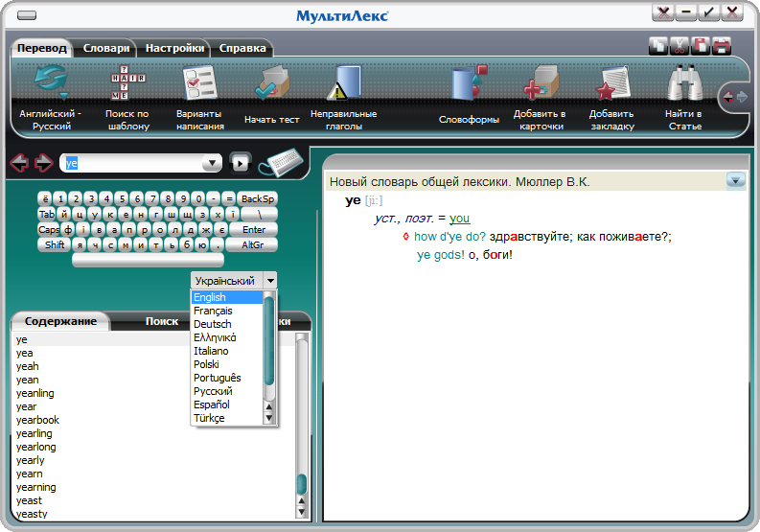Image resolution: width=760 pixels, height=532 pixels.
Task: Open Словоформы tool
Action: coord(469,82)
